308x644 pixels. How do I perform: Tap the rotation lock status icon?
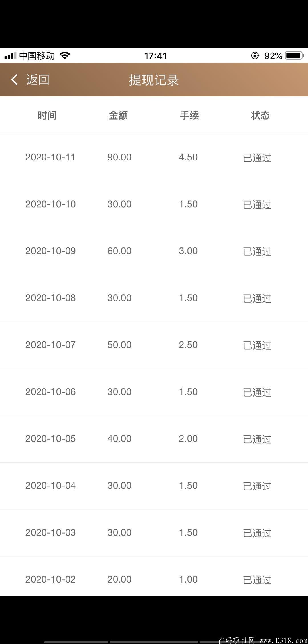point(255,55)
